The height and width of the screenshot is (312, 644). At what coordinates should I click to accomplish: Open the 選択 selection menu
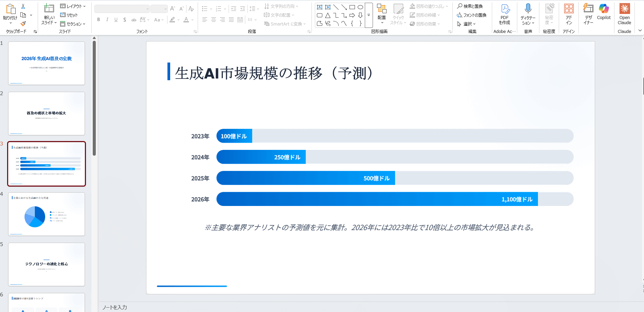(467, 24)
